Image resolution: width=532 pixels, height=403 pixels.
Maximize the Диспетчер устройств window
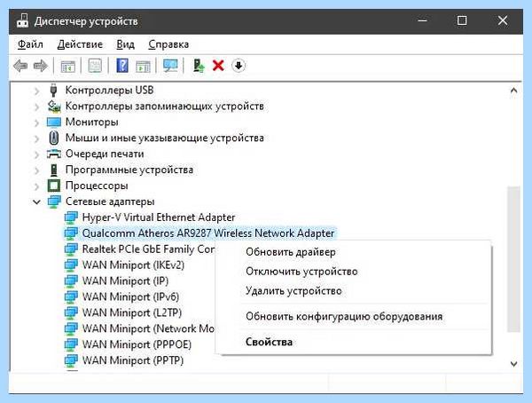(462, 20)
